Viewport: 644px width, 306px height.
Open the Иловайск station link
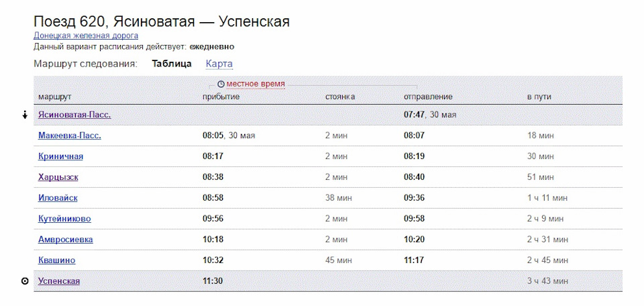[58, 198]
